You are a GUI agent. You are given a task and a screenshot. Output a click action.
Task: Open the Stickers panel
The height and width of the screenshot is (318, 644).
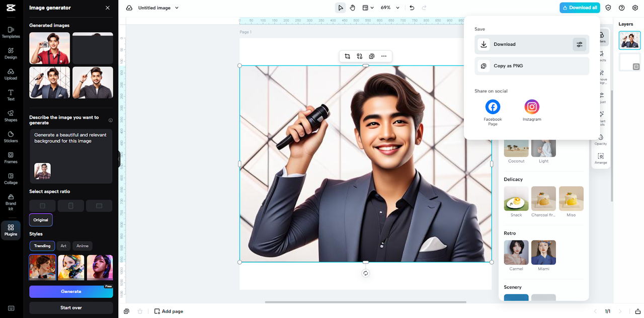tap(11, 137)
